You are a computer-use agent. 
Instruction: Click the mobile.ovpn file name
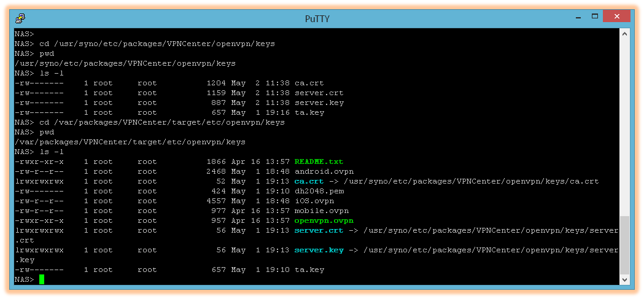[321, 211]
